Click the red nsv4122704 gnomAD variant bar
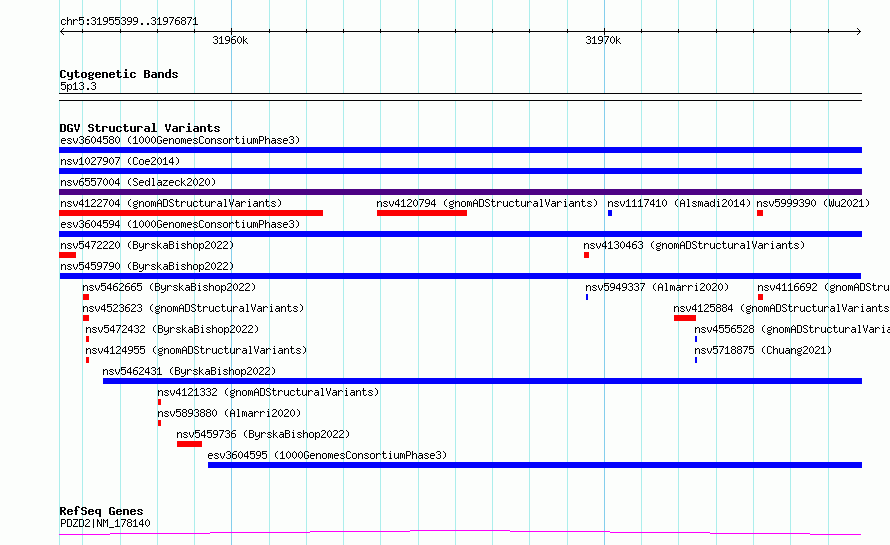Viewport: 890px width, 545px height. pyautogui.click(x=191, y=213)
